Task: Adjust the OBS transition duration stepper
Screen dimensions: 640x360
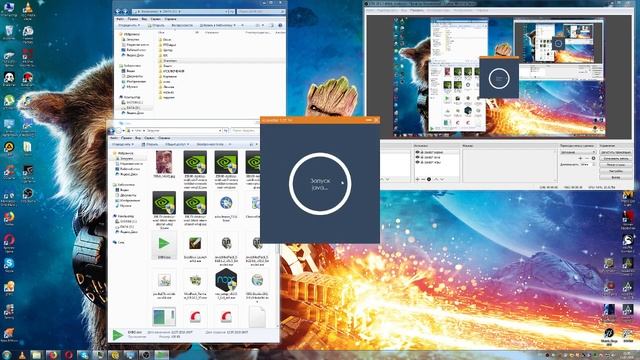Action: (593, 164)
